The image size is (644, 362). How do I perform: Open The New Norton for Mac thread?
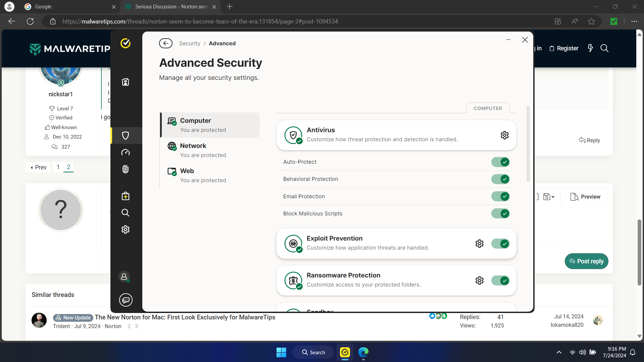(x=185, y=317)
